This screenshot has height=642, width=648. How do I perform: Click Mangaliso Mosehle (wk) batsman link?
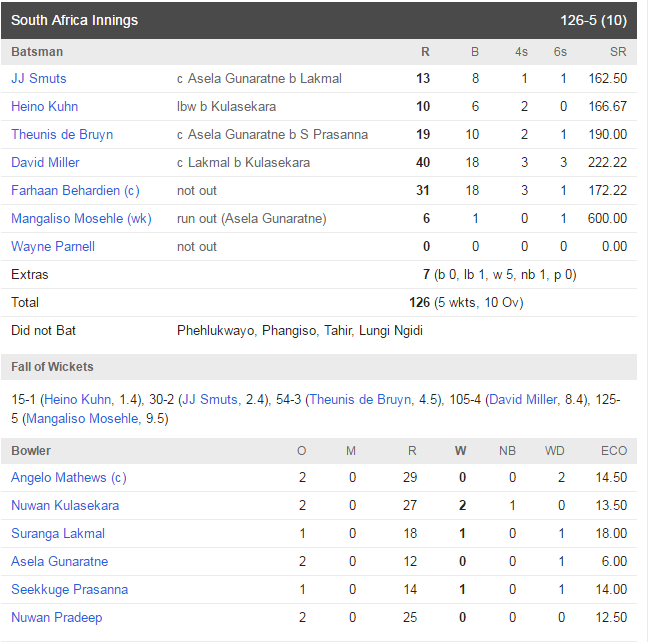point(81,218)
